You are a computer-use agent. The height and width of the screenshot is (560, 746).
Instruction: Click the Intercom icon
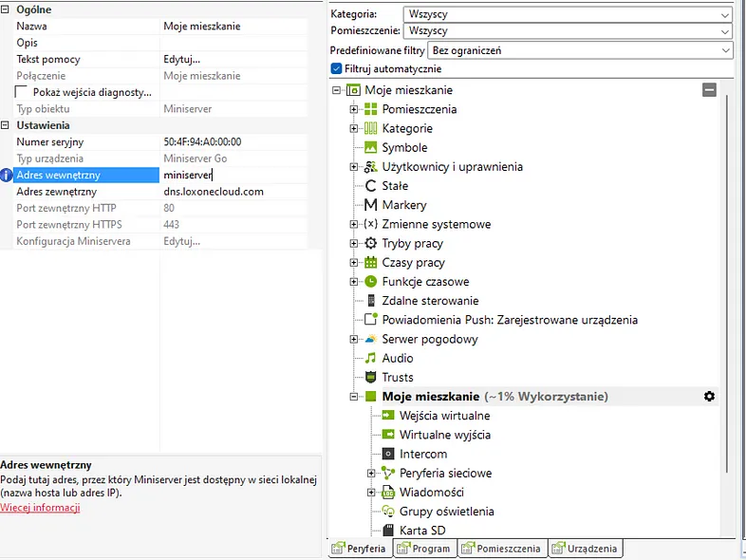point(388,454)
